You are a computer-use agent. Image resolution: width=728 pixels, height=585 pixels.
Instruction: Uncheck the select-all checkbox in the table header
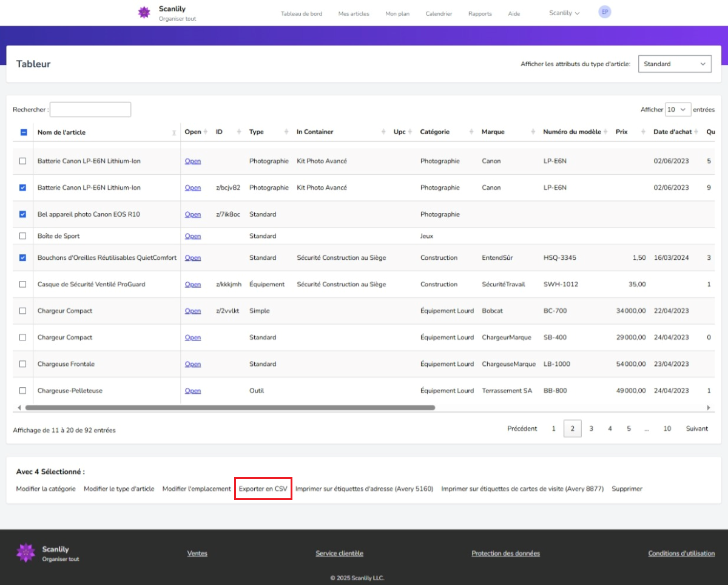tap(22, 132)
